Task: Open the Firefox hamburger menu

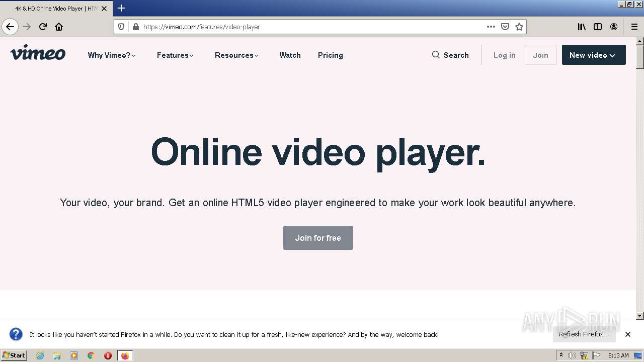Action: click(634, 27)
